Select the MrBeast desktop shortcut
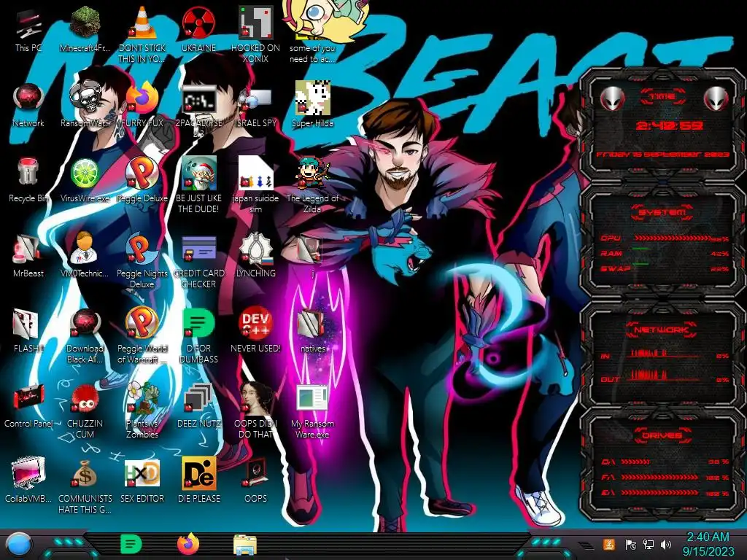 click(28, 256)
